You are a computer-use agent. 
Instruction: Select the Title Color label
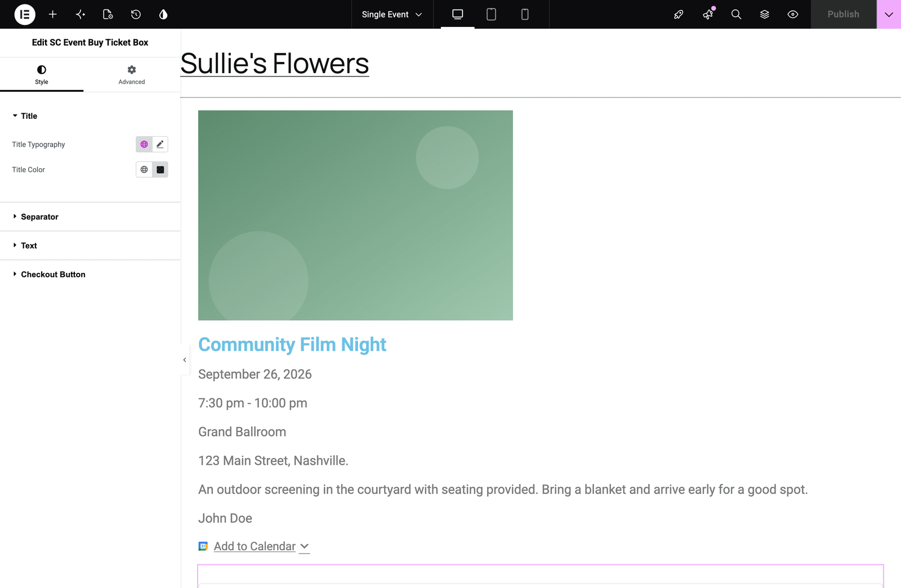point(28,169)
